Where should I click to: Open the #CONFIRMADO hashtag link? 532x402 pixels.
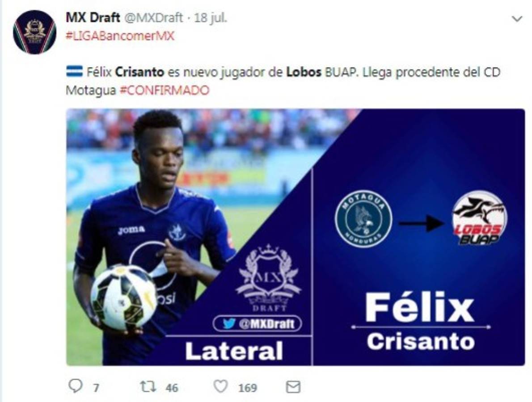(164, 91)
